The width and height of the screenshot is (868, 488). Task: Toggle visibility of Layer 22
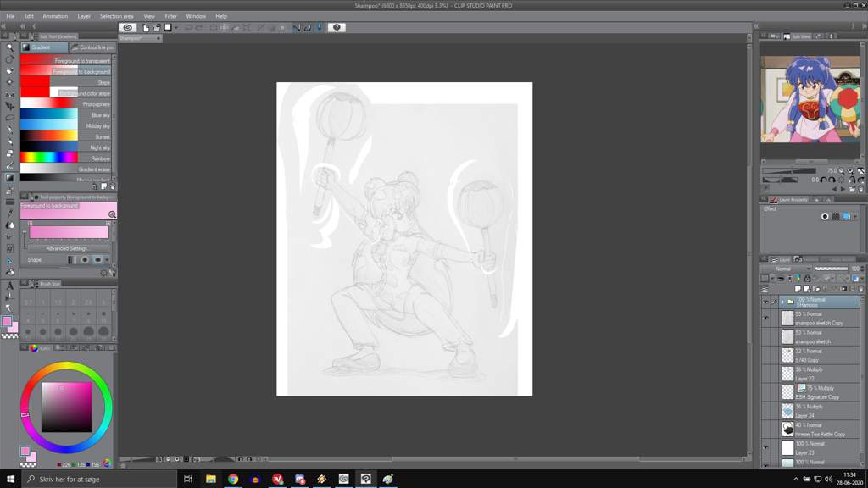pos(765,374)
